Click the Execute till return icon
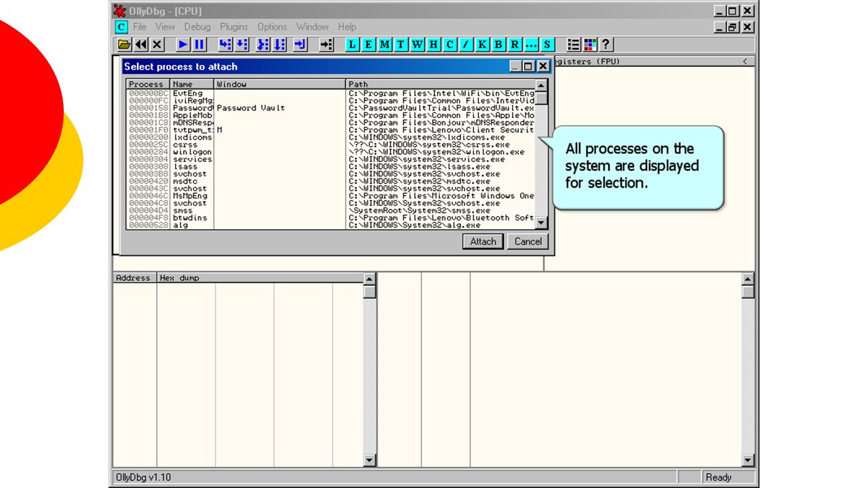The image size is (868, 488). pos(300,45)
